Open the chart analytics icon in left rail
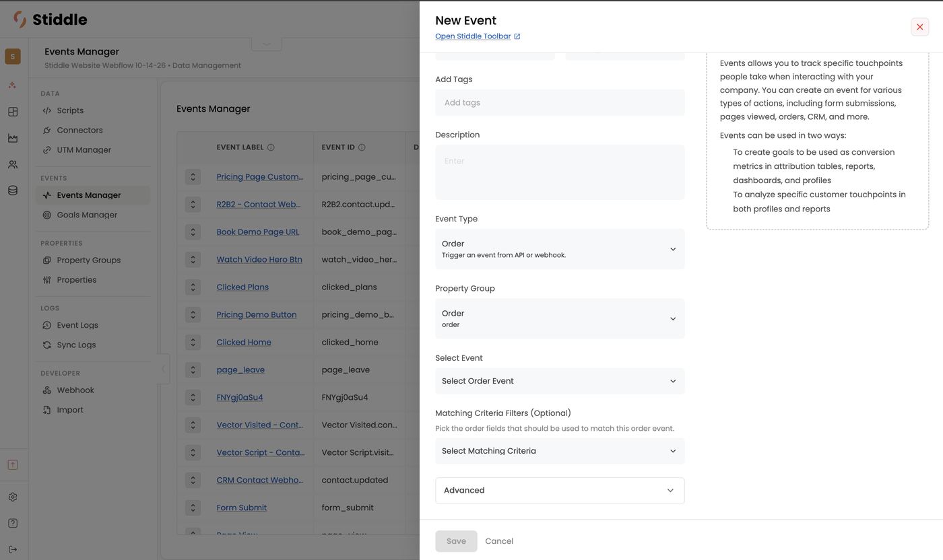Screen dimensions: 943x560 coord(13,138)
